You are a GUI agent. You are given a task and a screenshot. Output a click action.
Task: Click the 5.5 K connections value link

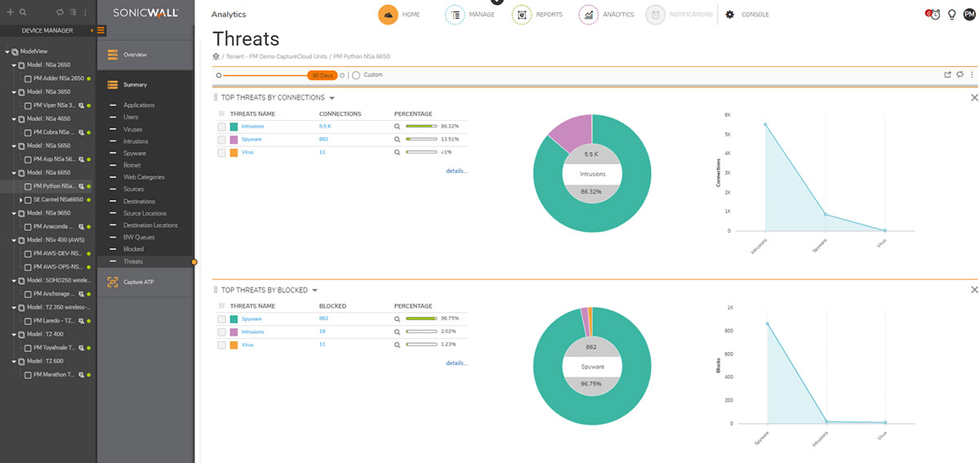click(x=325, y=127)
